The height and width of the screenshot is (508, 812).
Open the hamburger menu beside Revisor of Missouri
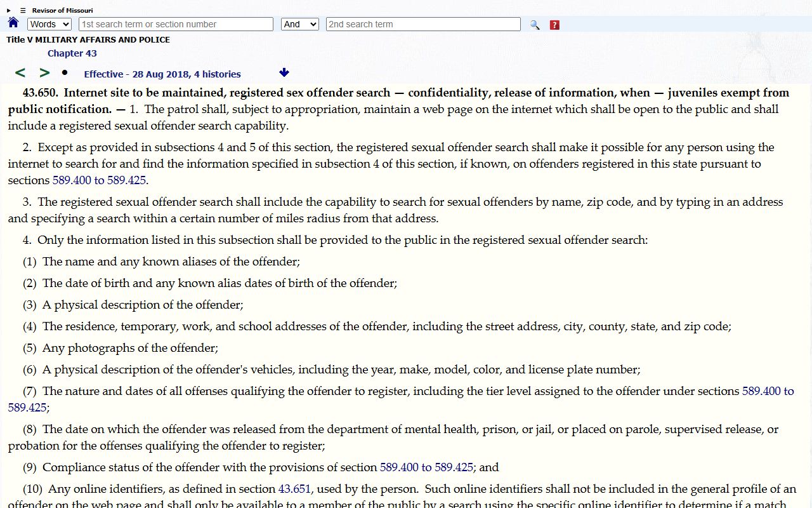[23, 10]
